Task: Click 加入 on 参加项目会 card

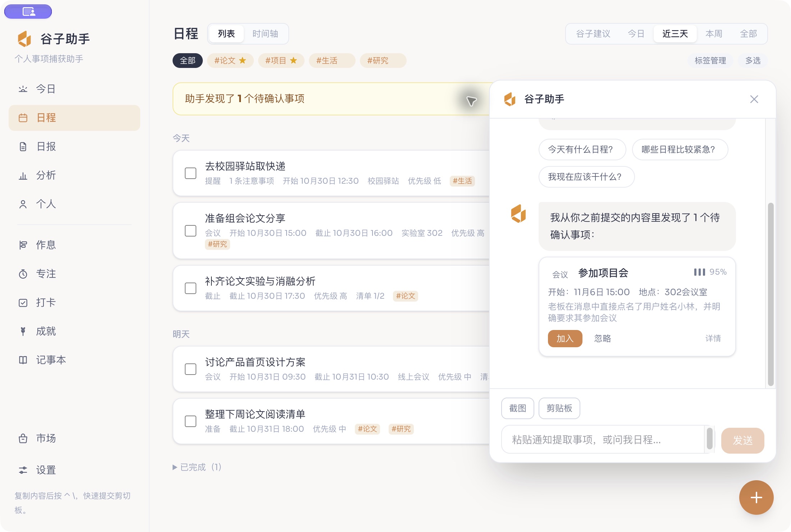Action: click(x=565, y=338)
